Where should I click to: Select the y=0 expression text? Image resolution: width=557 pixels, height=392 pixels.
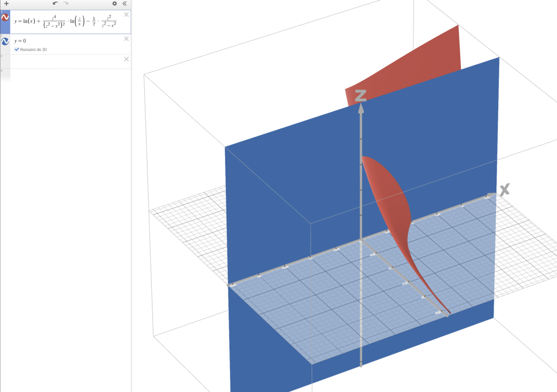(x=20, y=41)
